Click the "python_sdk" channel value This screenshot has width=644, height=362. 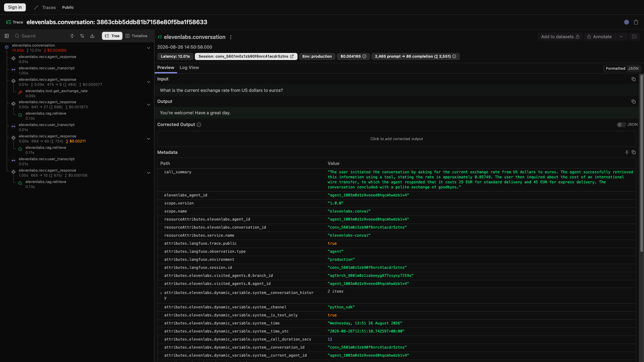[341, 307]
